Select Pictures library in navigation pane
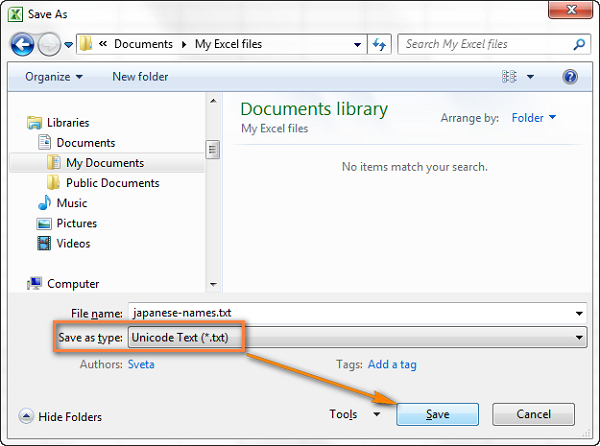The width and height of the screenshot is (600, 446). 76,223
